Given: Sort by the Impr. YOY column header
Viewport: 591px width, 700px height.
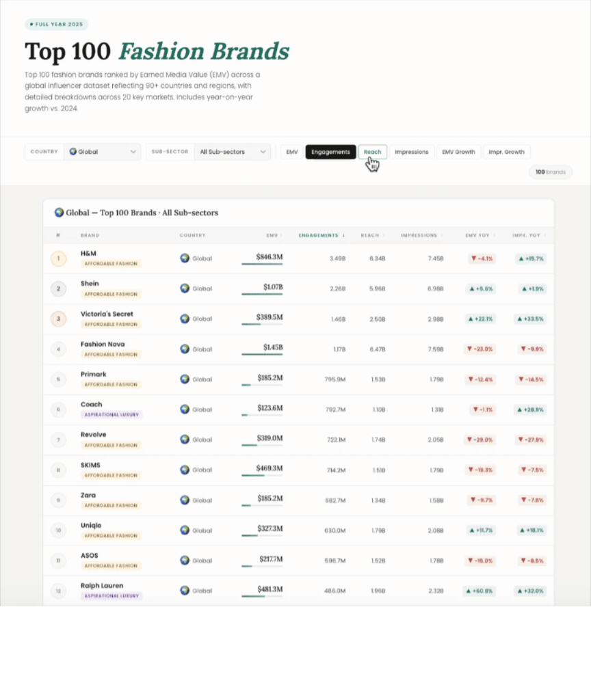Looking at the screenshot, I should click(x=529, y=235).
